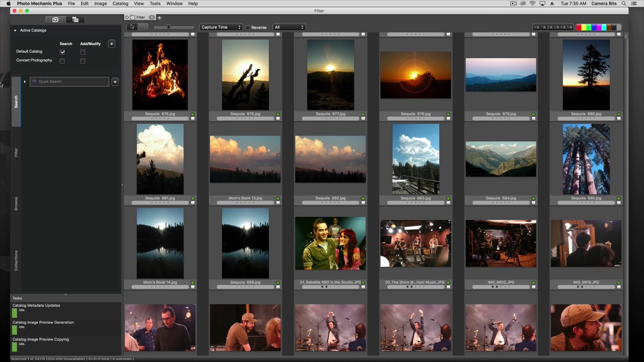Collapse the Active Catalogs section
The width and height of the screenshot is (644, 362).
[x=15, y=31]
